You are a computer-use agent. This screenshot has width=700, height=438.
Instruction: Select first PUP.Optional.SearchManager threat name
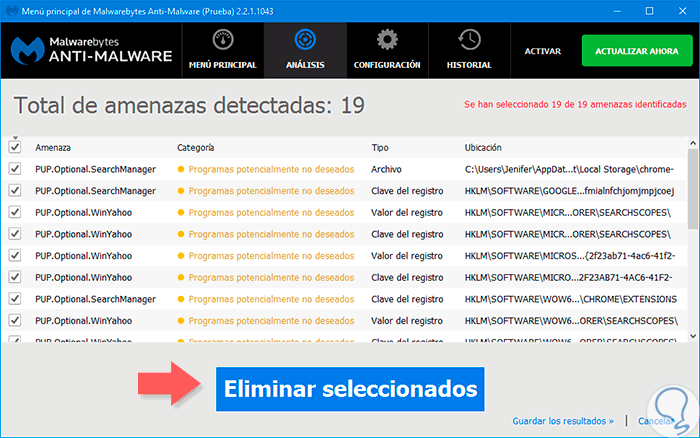pyautogui.click(x=96, y=170)
